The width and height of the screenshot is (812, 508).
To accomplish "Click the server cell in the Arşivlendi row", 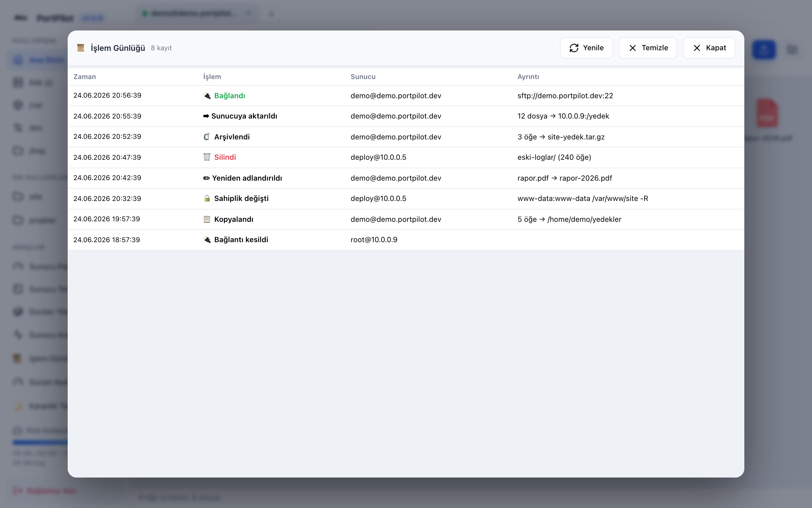I will click(x=396, y=137).
